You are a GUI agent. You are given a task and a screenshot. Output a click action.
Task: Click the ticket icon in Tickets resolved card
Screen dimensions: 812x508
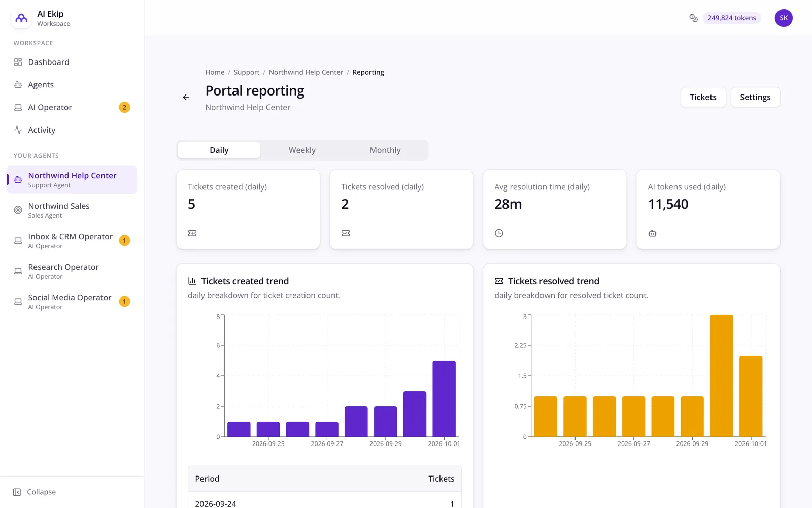(x=346, y=233)
